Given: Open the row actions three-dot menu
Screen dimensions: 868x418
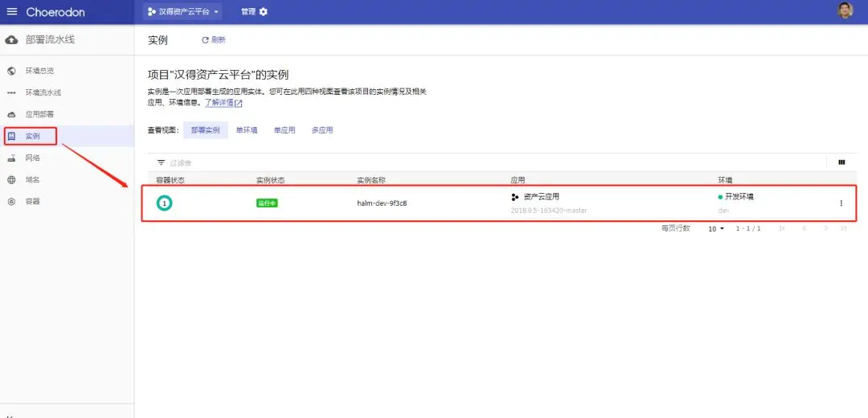Looking at the screenshot, I should (x=841, y=203).
